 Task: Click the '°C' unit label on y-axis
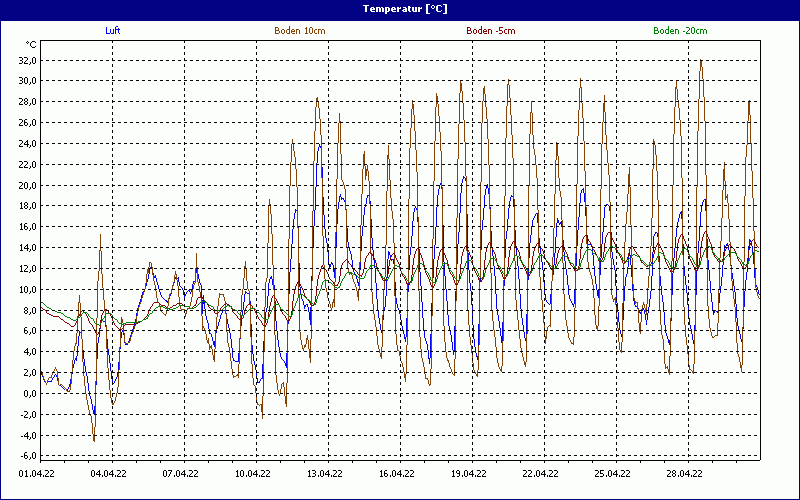tap(31, 45)
